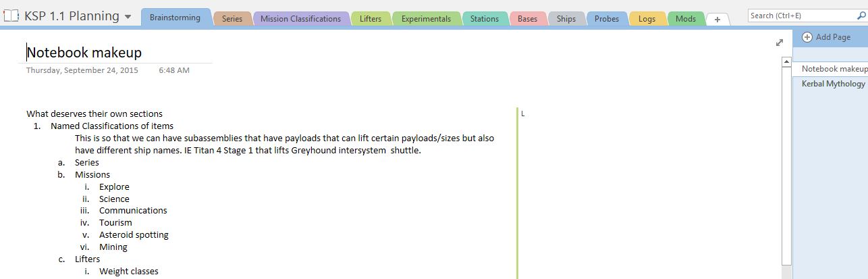
Task: Select the Mods section tab
Action: [685, 19]
